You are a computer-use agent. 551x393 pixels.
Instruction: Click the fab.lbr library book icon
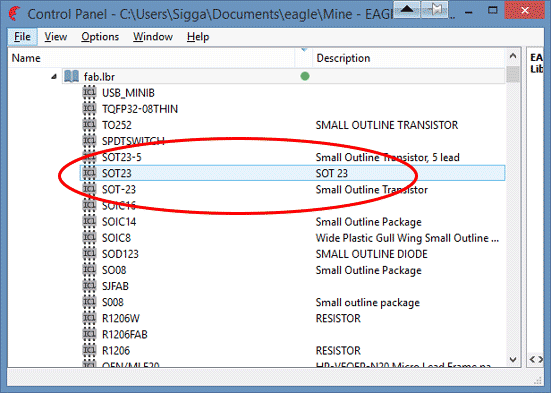point(71,76)
